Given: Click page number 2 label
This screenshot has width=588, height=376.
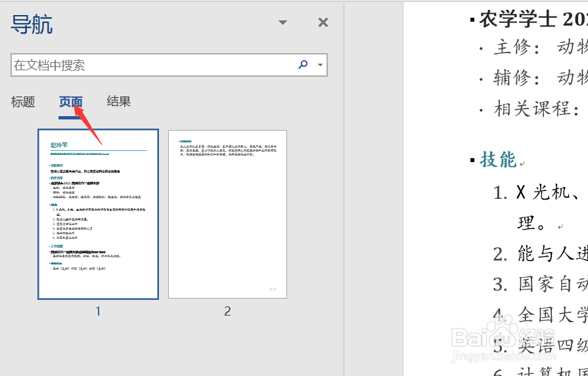Looking at the screenshot, I should click(227, 311).
